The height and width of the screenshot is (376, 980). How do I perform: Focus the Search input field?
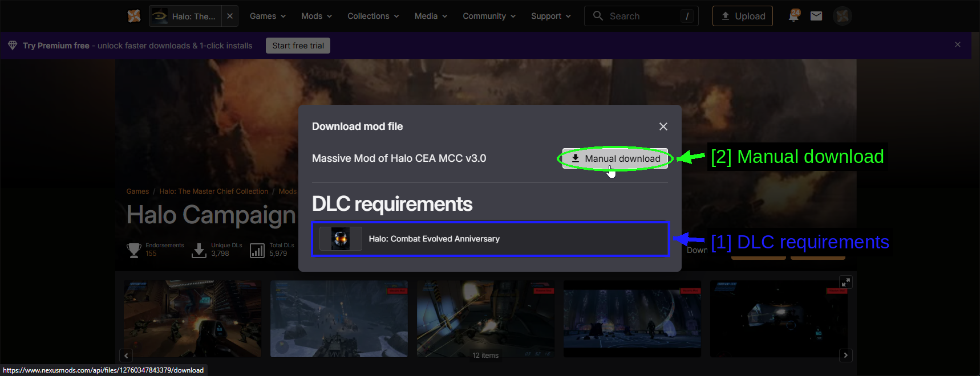641,16
